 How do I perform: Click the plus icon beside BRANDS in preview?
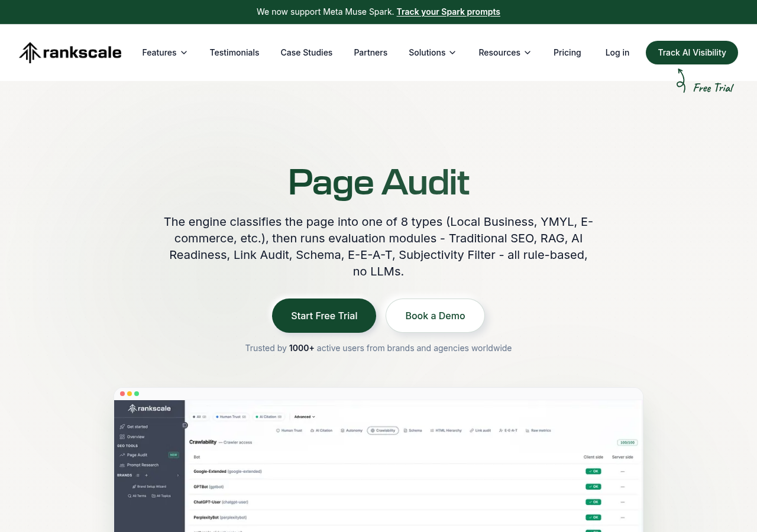coord(146,475)
